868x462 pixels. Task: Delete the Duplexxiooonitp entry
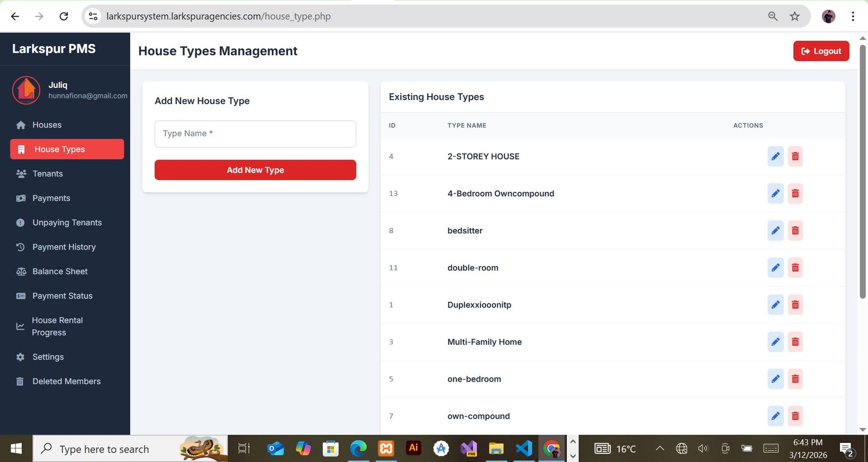pyautogui.click(x=795, y=305)
